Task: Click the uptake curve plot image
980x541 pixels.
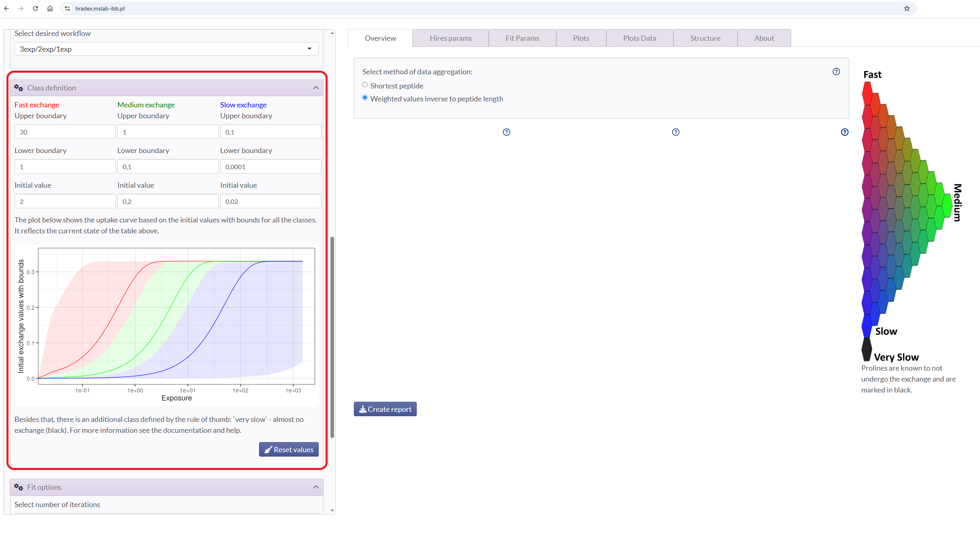Action: coord(167,325)
